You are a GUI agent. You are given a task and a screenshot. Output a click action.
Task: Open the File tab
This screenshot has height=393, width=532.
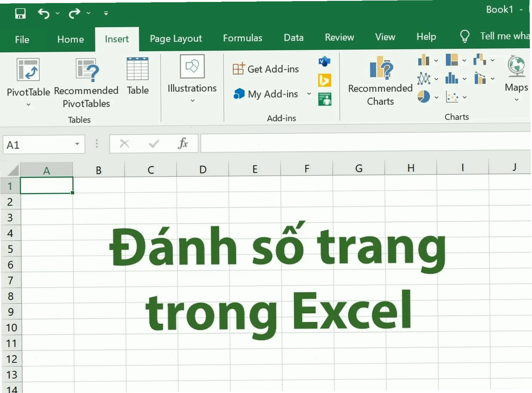(22, 39)
